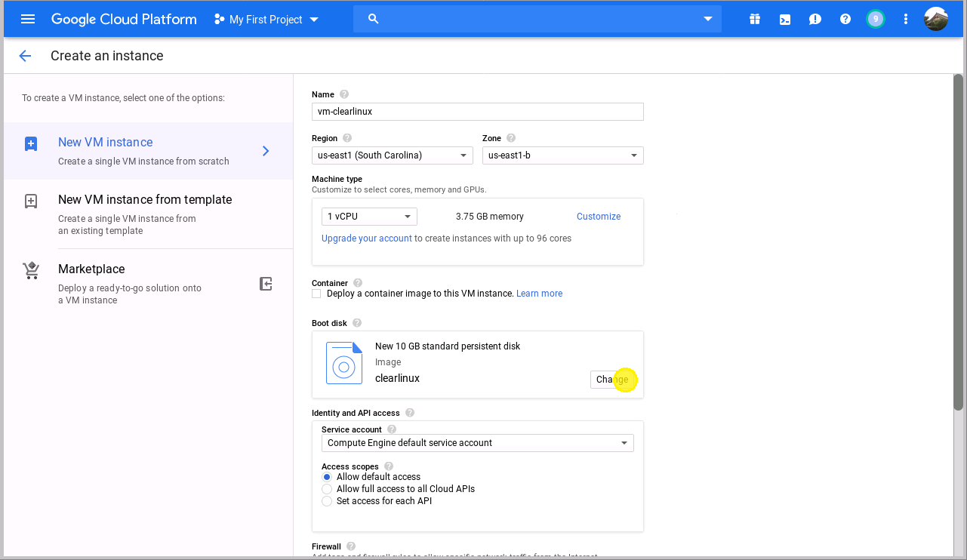Open notifications badge showing 9
This screenshot has width=967, height=560.
tap(876, 19)
